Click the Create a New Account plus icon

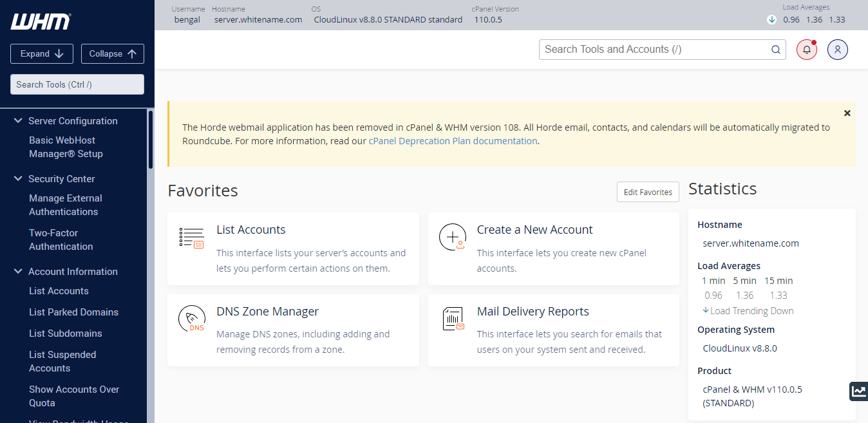tap(452, 237)
